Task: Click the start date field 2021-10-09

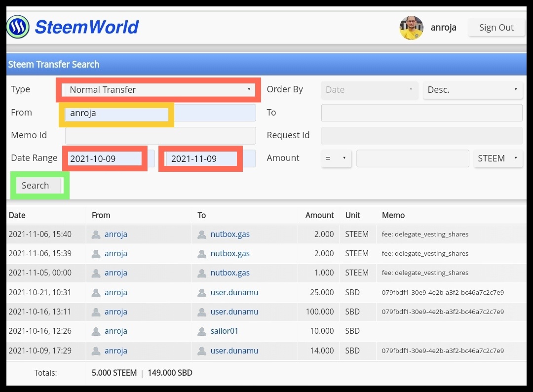Action: pos(110,158)
